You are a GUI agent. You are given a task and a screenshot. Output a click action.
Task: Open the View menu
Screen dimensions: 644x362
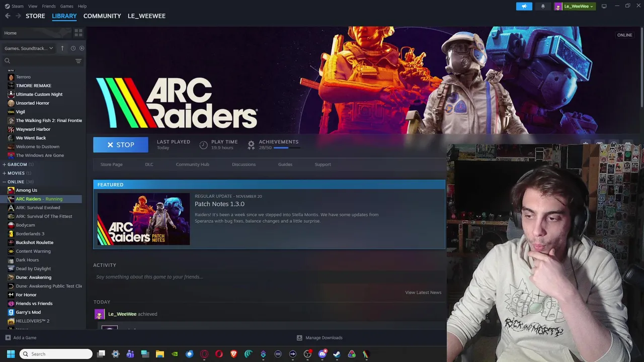click(33, 6)
